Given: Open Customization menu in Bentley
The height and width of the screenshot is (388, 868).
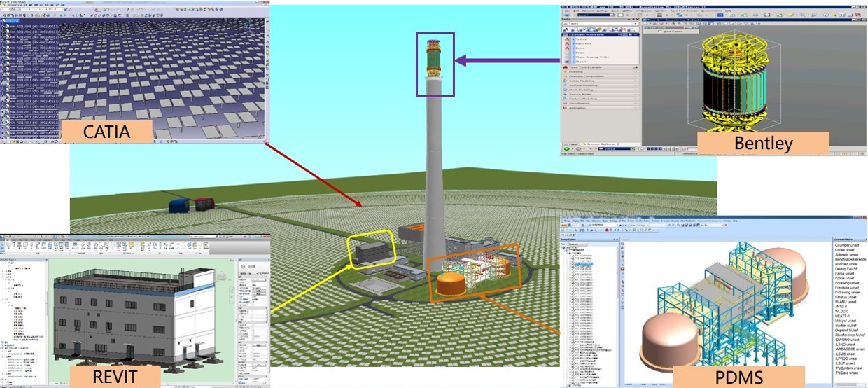Looking at the screenshot, I should coord(710,11).
